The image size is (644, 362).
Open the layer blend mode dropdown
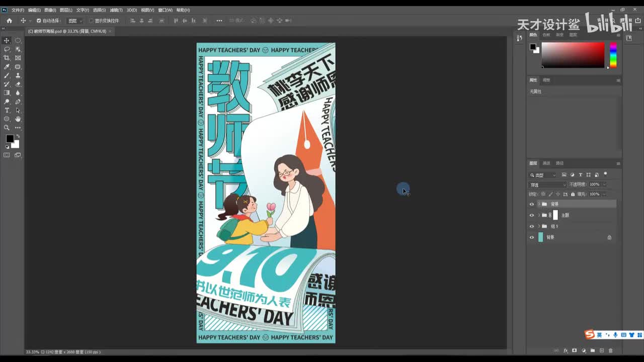[548, 185]
